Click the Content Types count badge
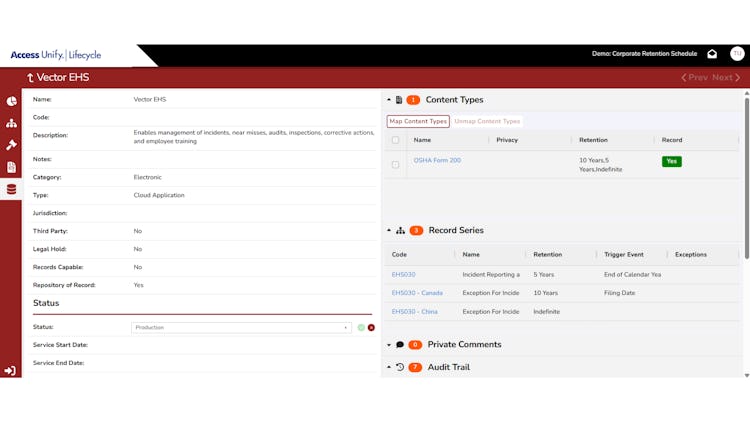This screenshot has width=750, height=422. [x=413, y=100]
